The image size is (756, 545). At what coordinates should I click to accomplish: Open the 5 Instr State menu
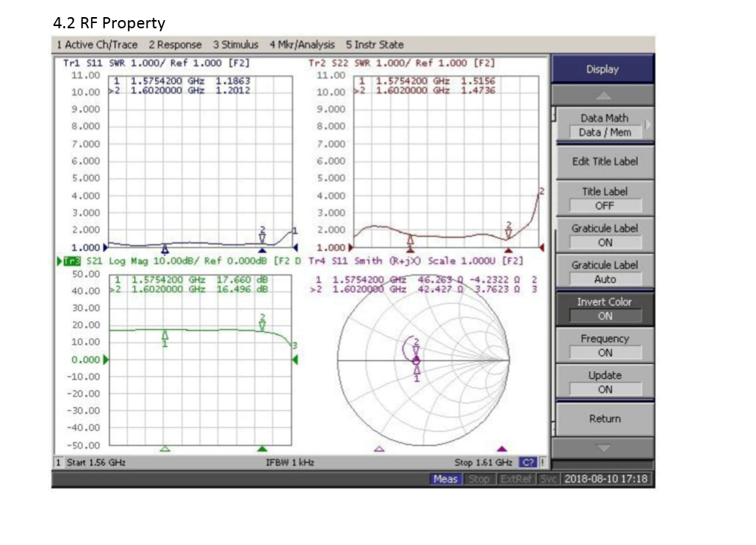point(375,45)
